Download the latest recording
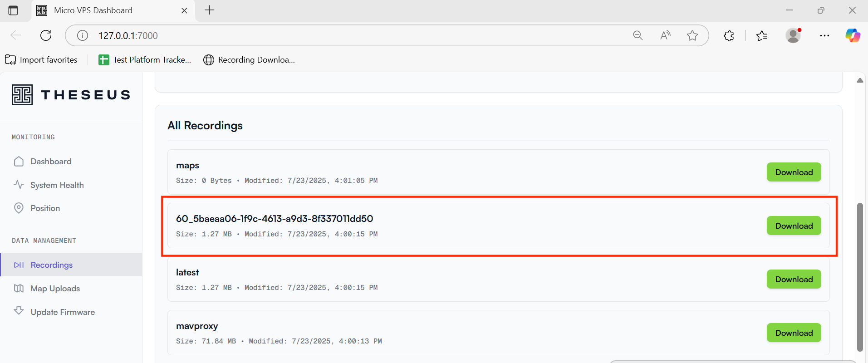868x363 pixels. point(794,280)
